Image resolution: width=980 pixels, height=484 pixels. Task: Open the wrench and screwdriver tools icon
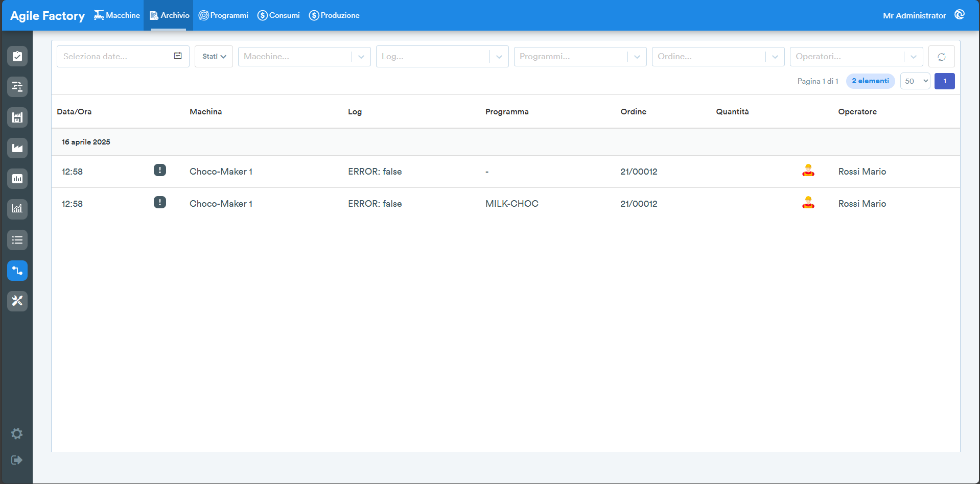(17, 301)
